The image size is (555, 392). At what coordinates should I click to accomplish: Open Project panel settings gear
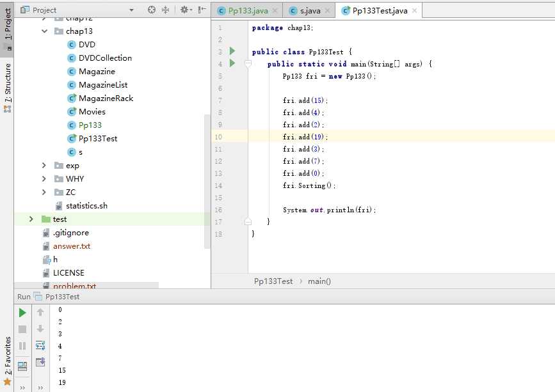[186, 10]
